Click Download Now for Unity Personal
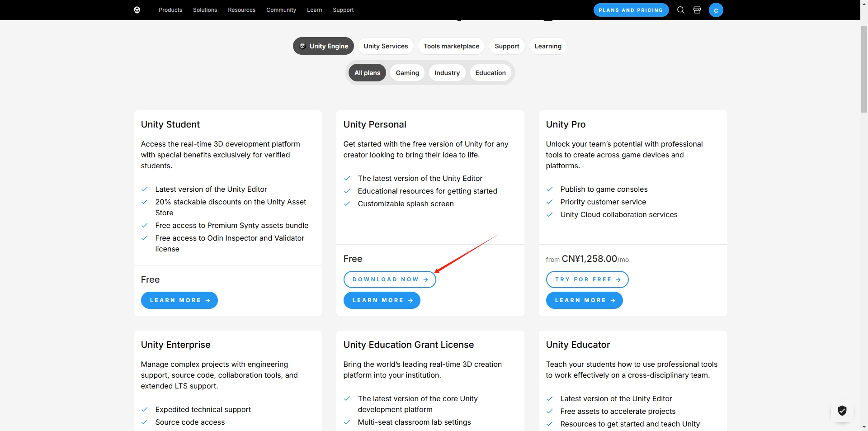 (390, 279)
